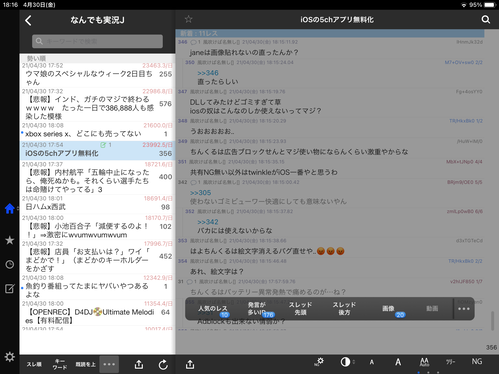The height and width of the screenshot is (374, 499).
Task: Go back from the なんでも実況J board
Action: coord(28,21)
